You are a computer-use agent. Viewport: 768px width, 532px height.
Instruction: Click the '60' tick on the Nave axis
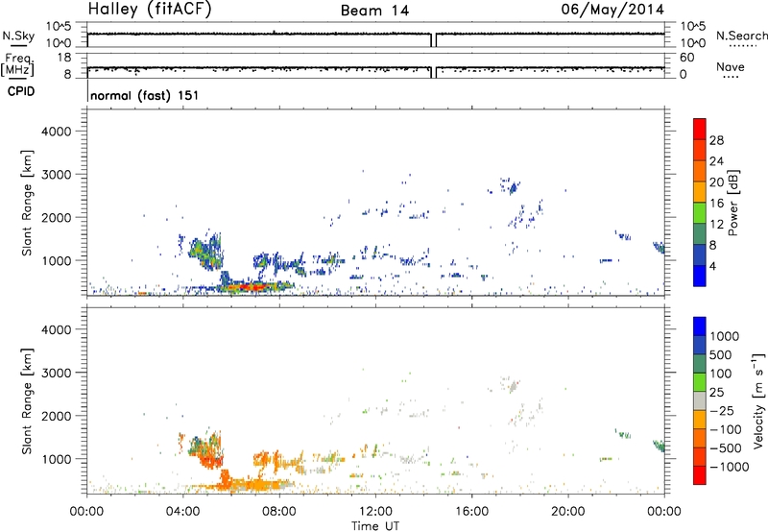coord(686,58)
